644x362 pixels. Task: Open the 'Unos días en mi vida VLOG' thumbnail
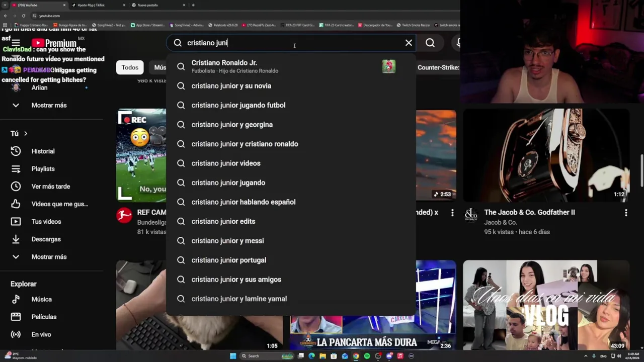[x=546, y=305]
